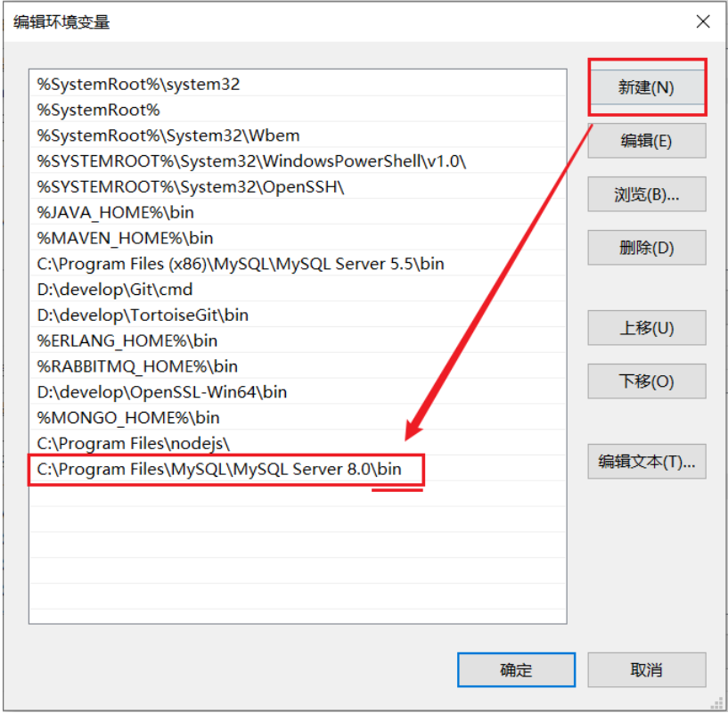This screenshot has width=728, height=713.
Task: Select the %SystemRoot%\system32 entry
Action: click(298, 84)
